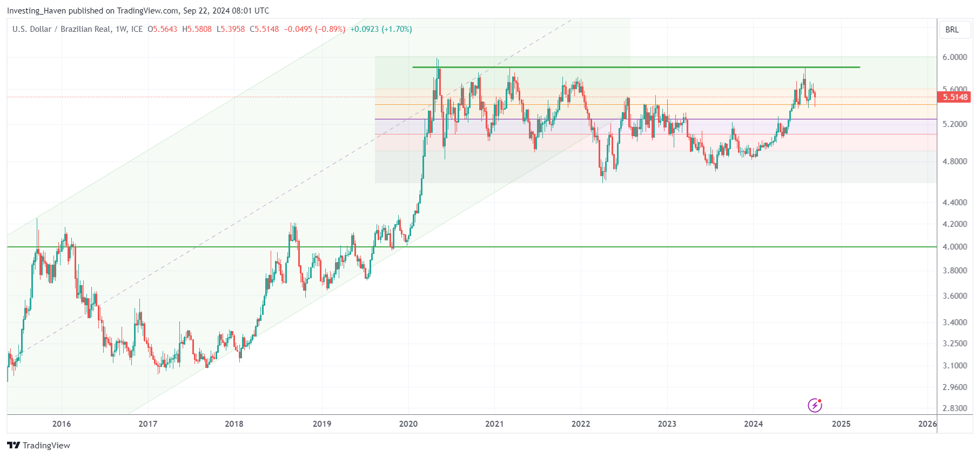This screenshot has width=980, height=457.
Task: Click the 3.6000 price axis label
Action: [x=955, y=296]
